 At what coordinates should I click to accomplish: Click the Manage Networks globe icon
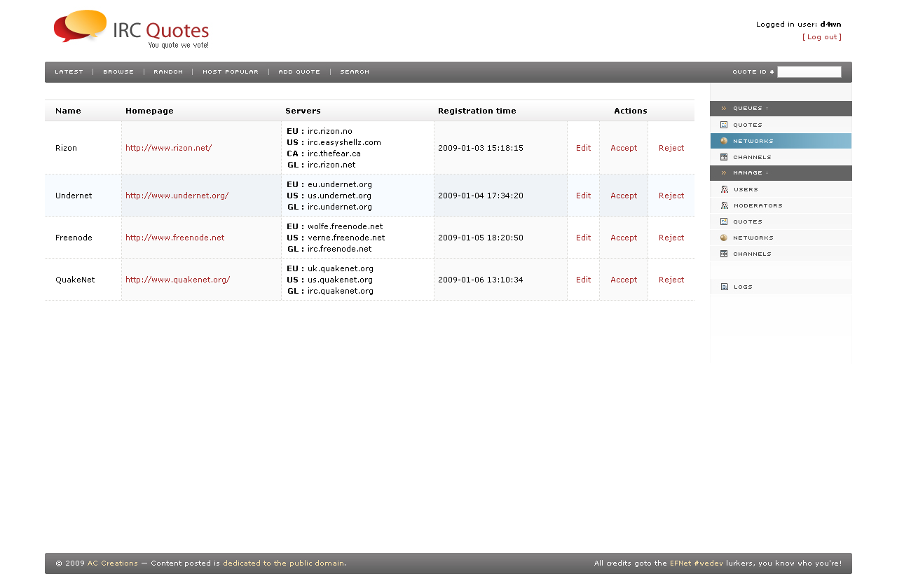click(x=724, y=238)
